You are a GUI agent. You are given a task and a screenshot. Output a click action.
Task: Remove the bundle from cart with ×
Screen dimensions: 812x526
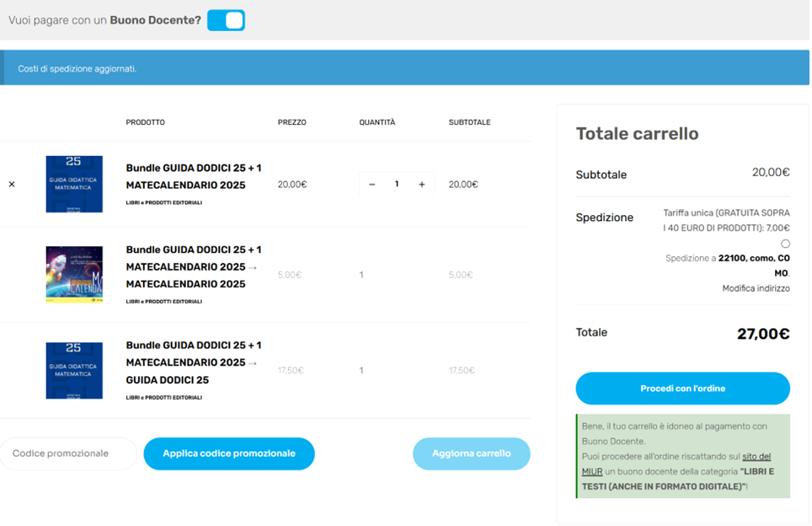(x=12, y=185)
